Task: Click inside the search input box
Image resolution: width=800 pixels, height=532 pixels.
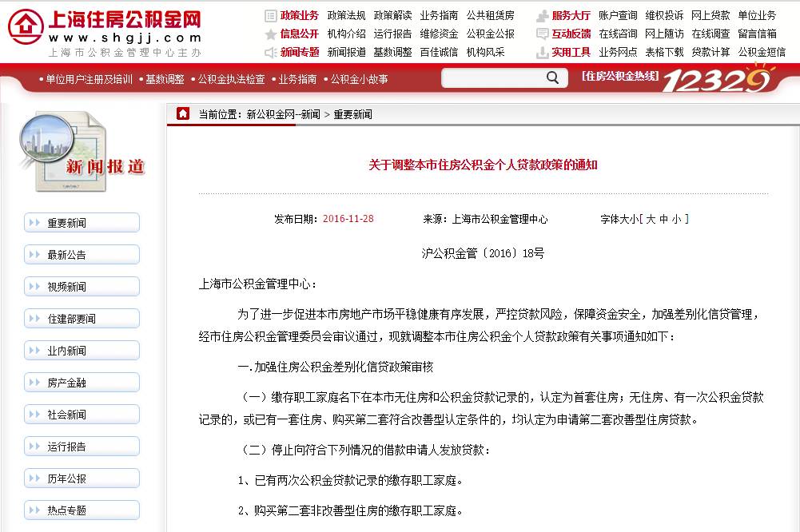Action: pos(492,77)
